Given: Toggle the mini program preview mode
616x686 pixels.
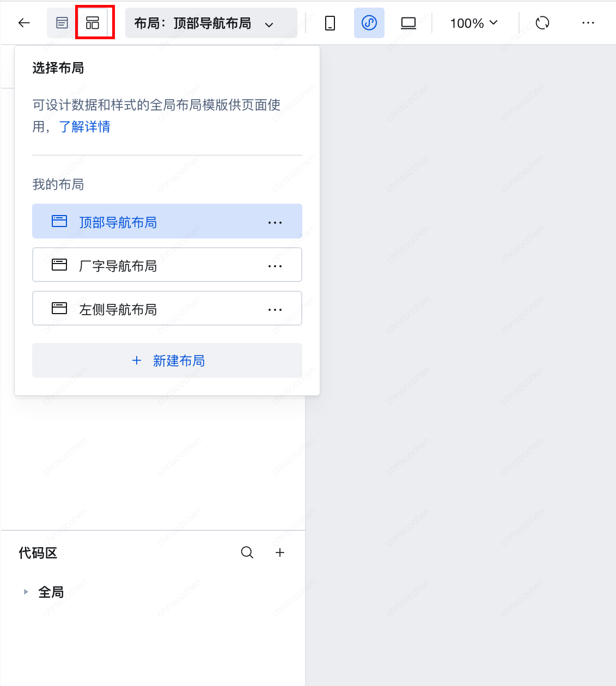Looking at the screenshot, I should (369, 23).
